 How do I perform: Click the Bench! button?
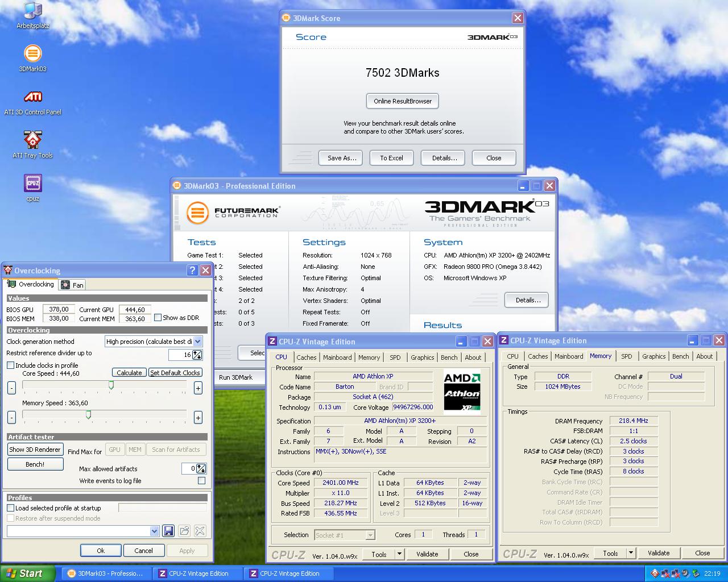tap(35, 464)
